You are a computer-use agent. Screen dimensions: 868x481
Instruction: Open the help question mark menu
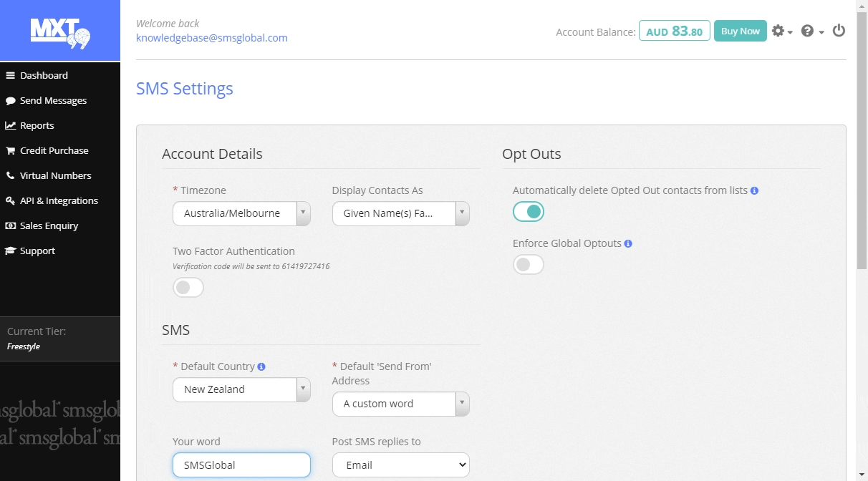tap(811, 31)
